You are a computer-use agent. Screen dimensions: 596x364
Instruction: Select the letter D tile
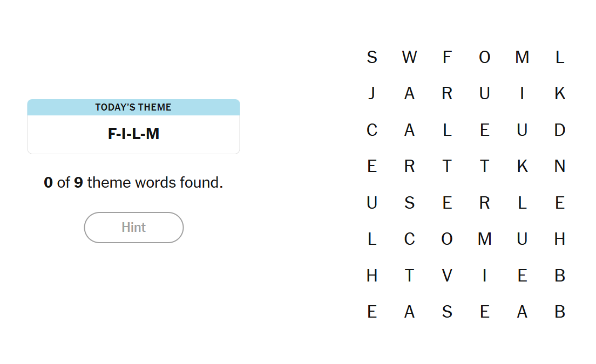coord(560,130)
